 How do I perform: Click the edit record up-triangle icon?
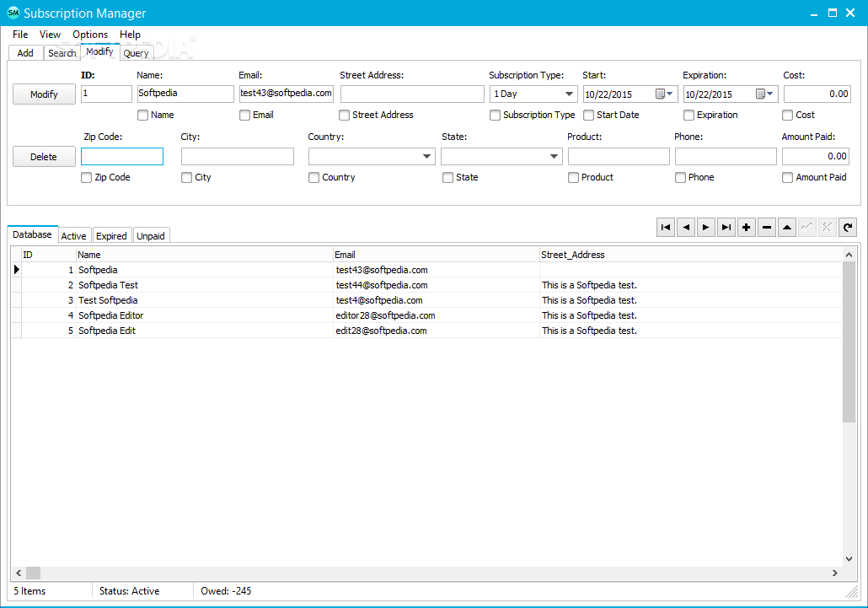(x=786, y=227)
